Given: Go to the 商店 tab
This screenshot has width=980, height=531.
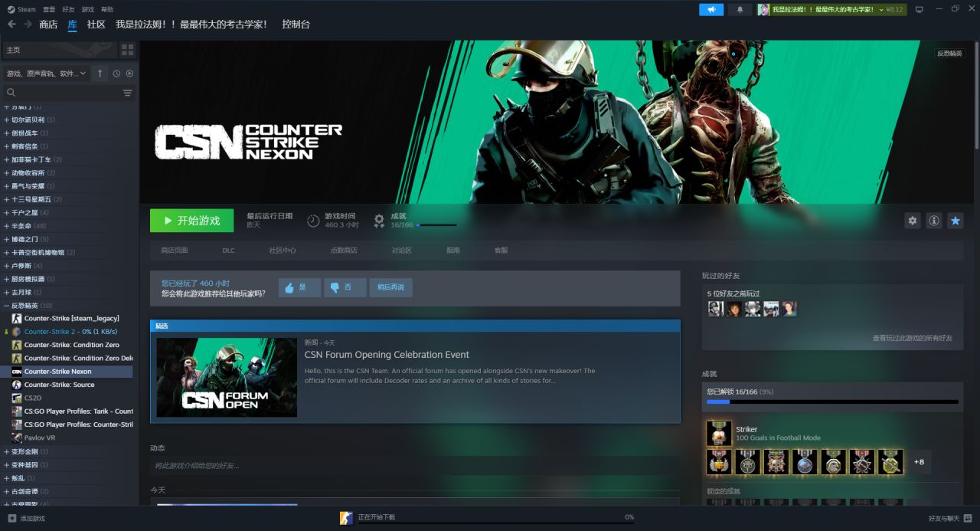Looking at the screenshot, I should click(48, 25).
